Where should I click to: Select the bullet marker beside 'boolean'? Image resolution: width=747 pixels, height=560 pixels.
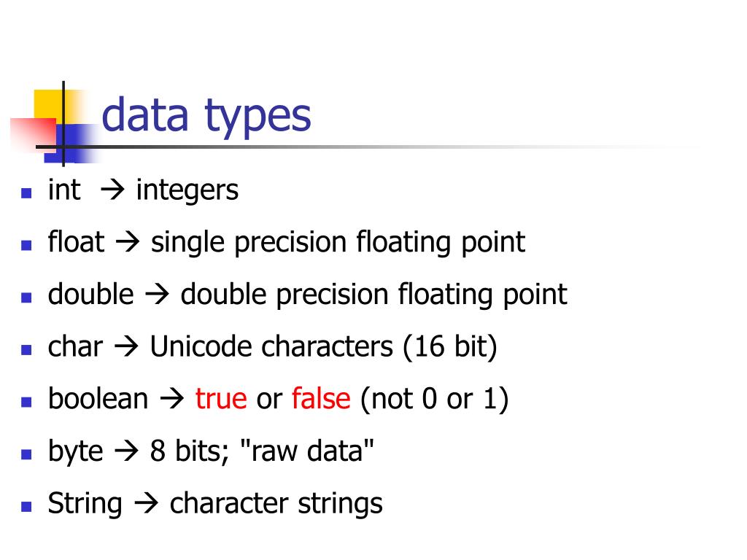[26, 402]
